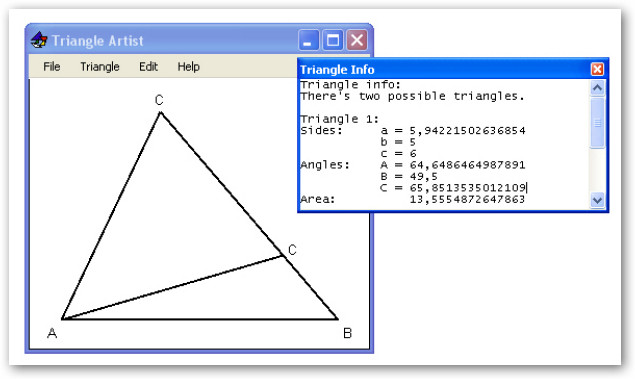Viewport: 635px width, 379px height.
Task: Click the 'c = 6' side line
Action: click(x=398, y=153)
